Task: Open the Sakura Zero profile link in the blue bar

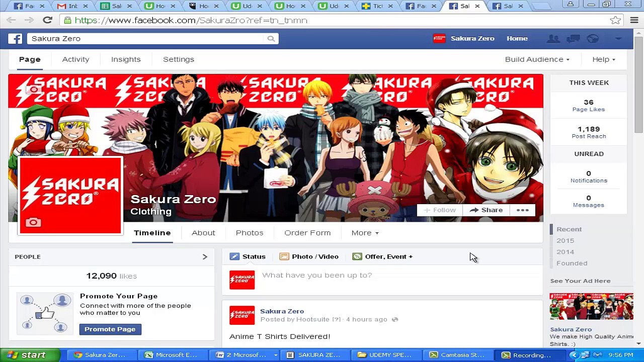Action: click(x=464, y=39)
